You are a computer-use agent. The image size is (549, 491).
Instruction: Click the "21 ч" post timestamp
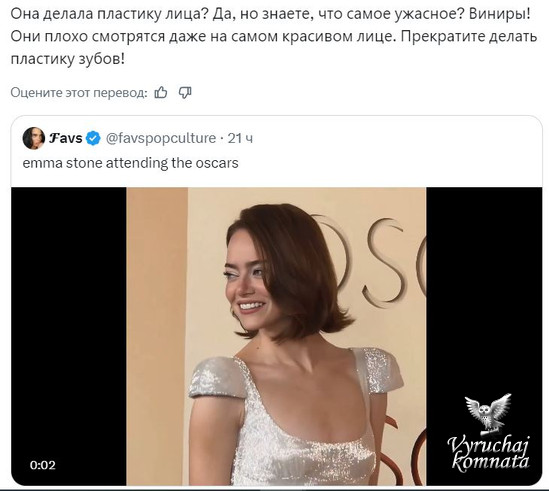tap(240, 138)
